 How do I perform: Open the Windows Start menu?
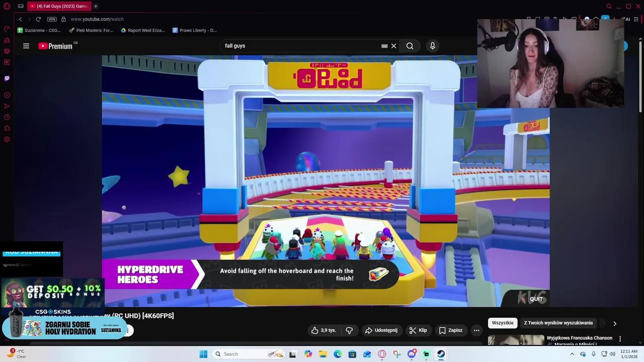203,354
